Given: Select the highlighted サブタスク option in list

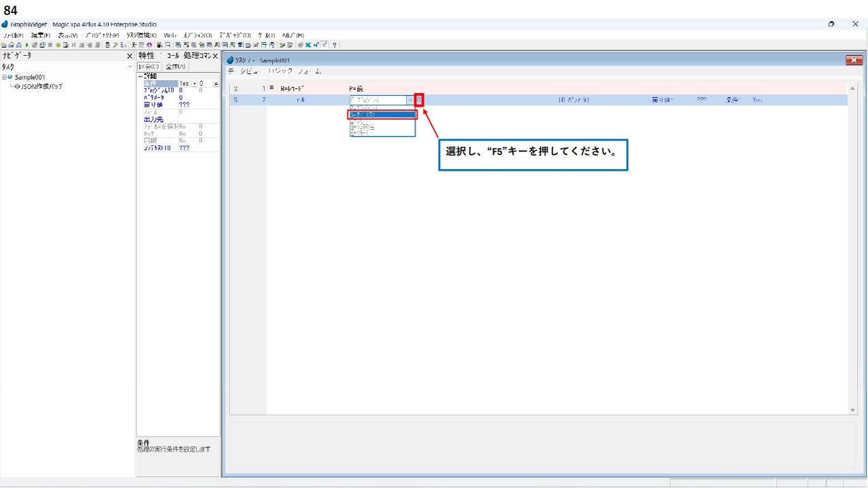Looking at the screenshot, I should point(381,115).
